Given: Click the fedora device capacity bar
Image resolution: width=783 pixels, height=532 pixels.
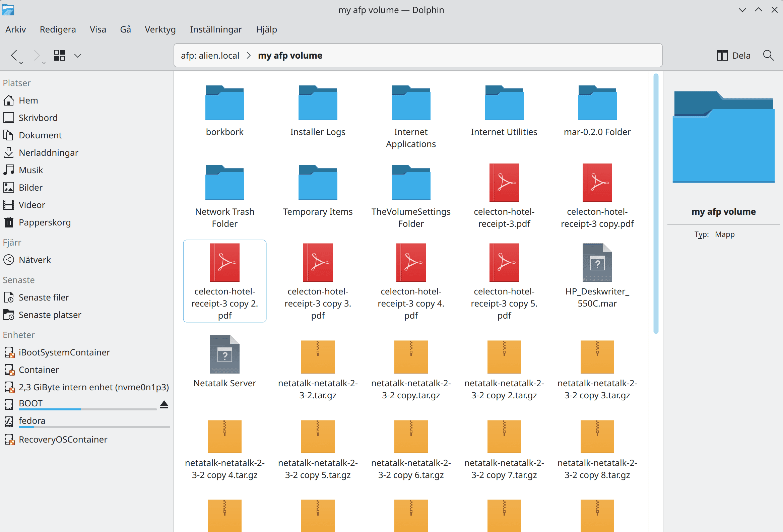Looking at the screenshot, I should pyautogui.click(x=94, y=427).
